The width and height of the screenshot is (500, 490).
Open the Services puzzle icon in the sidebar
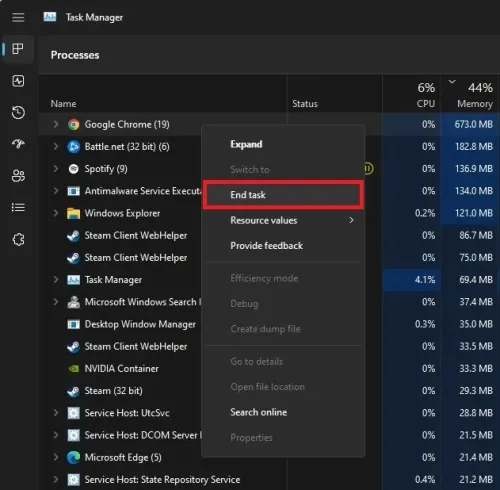[x=18, y=239]
